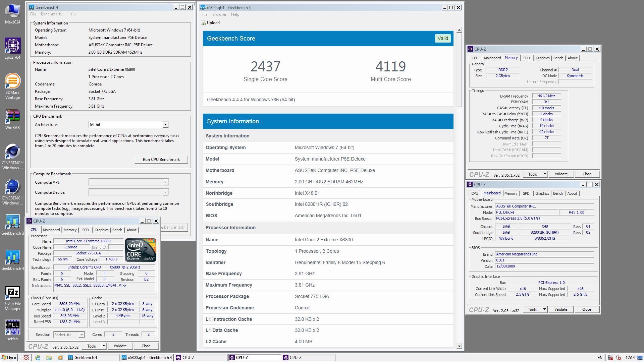644x362 pixels.
Task: Open the Architecture 64-bit dropdown
Action: [x=165, y=125]
